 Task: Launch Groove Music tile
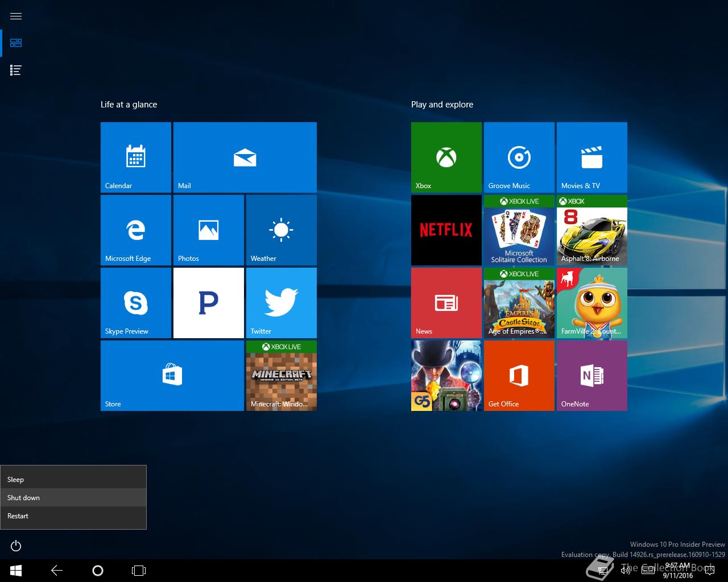519,157
